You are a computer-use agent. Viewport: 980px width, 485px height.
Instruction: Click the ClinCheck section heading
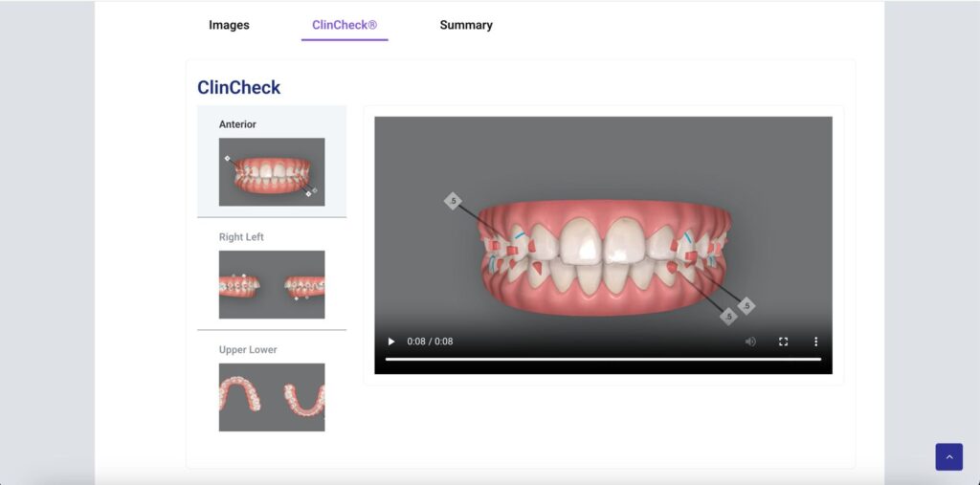(x=238, y=88)
